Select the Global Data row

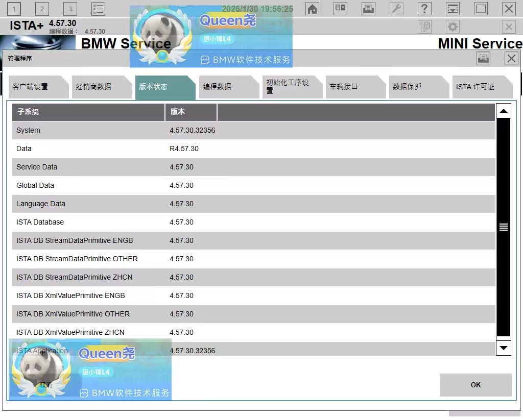pos(253,185)
